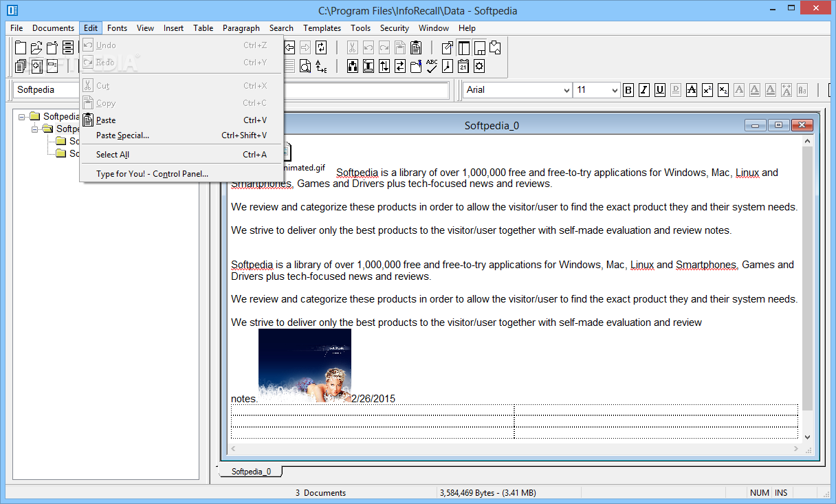Viewport: 836px width, 504px height.
Task: Choose Paste Special... in Edit menu
Action: [181, 135]
